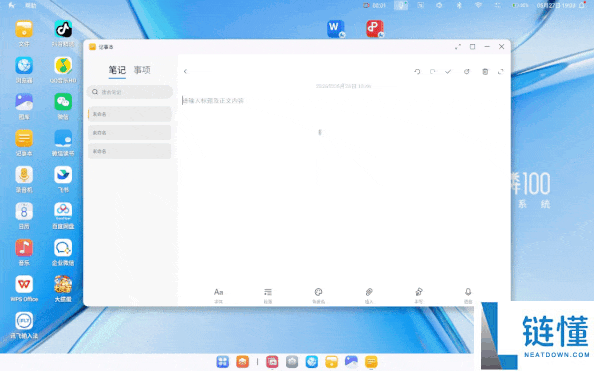The image size is (594, 371).
Task: Launch the TikTok-logo app on desktop
Action: pyautogui.click(x=63, y=33)
